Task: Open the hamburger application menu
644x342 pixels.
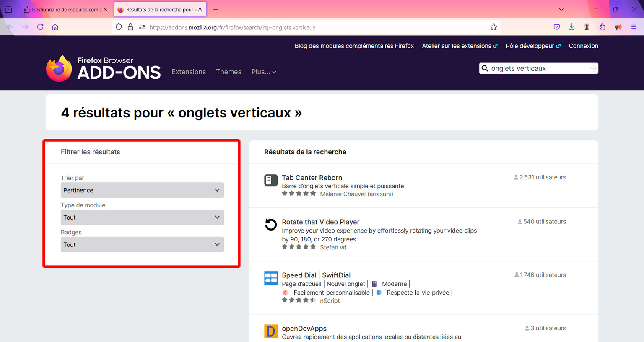Action: (634, 27)
